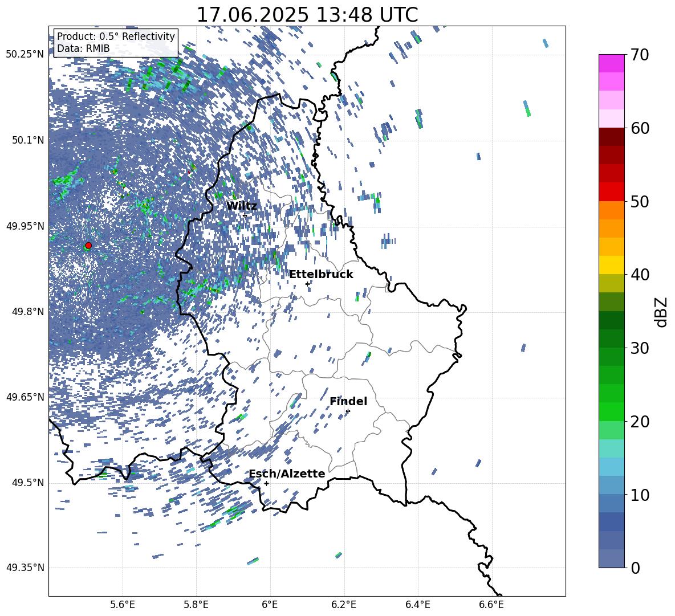Click the Esch/Alzette station cross marker

(x=266, y=483)
